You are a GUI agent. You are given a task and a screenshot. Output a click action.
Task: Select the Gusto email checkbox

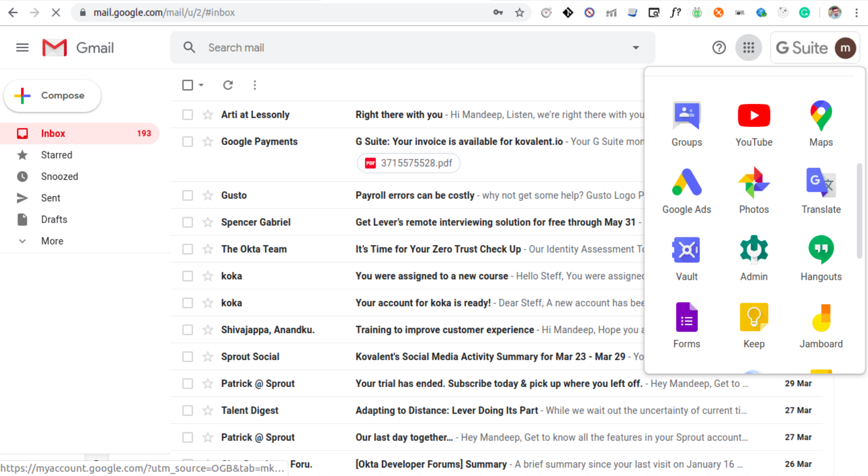pyautogui.click(x=187, y=195)
